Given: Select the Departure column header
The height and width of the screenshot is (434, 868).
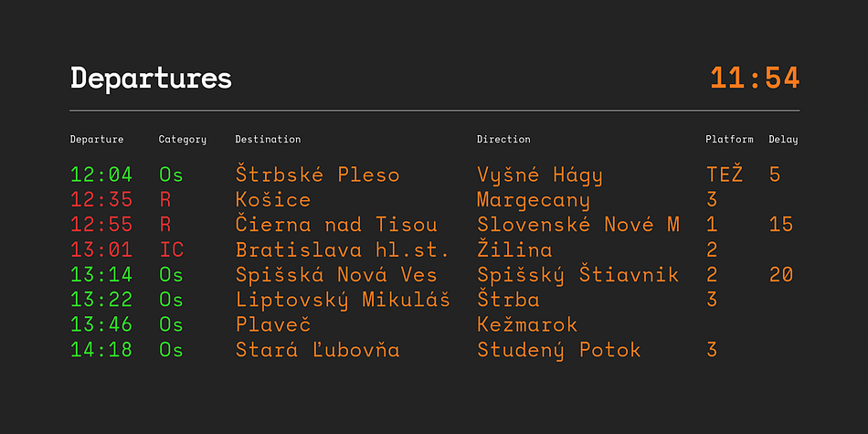Looking at the screenshot, I should coord(97,140).
